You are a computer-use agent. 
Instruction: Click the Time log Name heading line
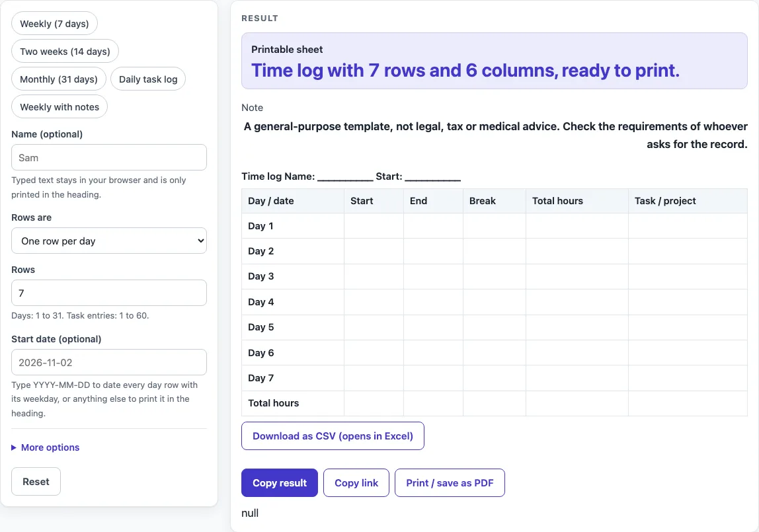[x=351, y=176]
